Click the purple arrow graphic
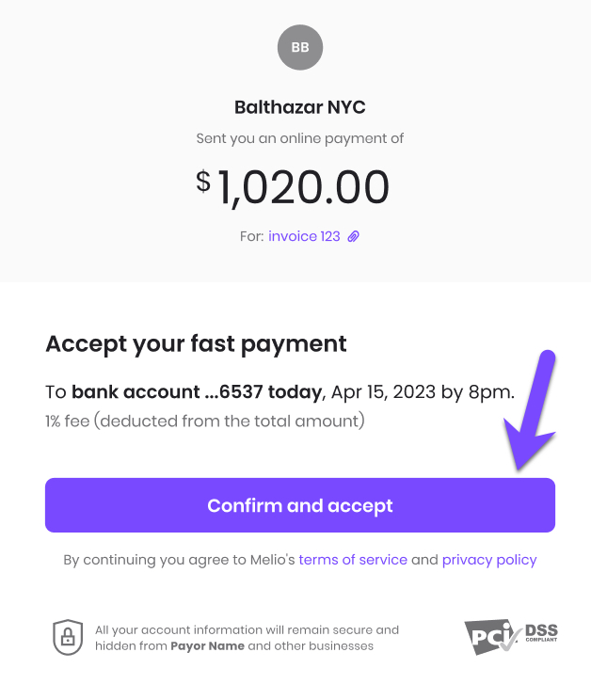The width and height of the screenshot is (591, 700). (530, 410)
